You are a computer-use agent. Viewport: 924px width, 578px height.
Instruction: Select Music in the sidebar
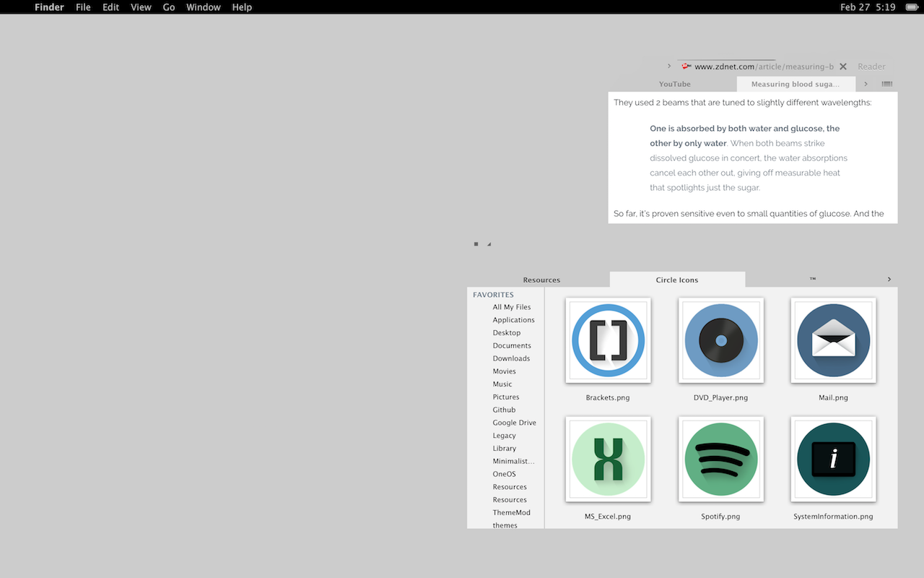(502, 384)
